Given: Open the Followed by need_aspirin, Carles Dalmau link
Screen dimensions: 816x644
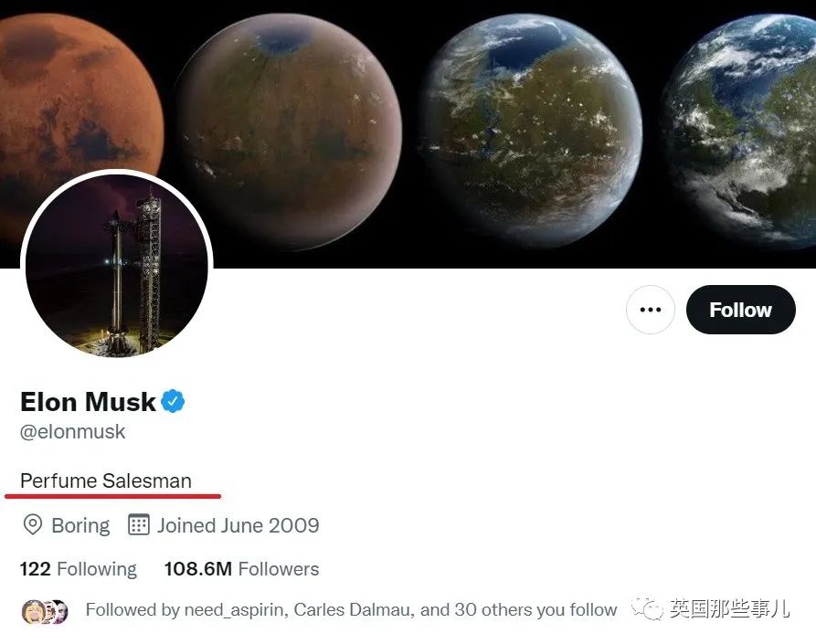Looking at the screenshot, I should (x=351, y=609).
